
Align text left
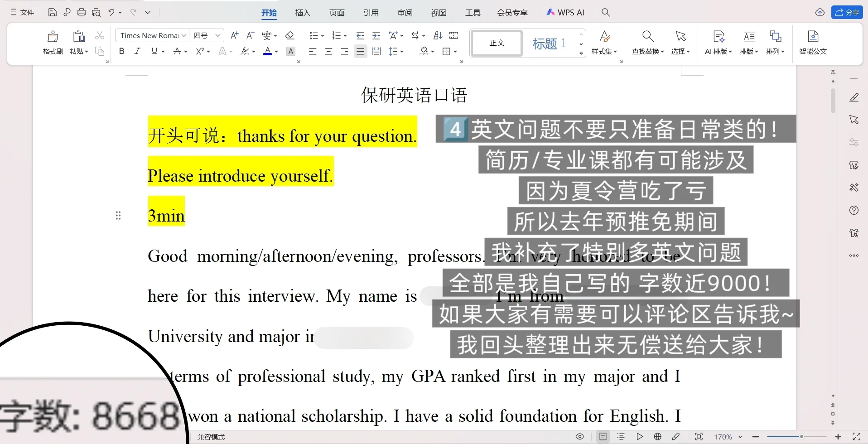pos(313,51)
